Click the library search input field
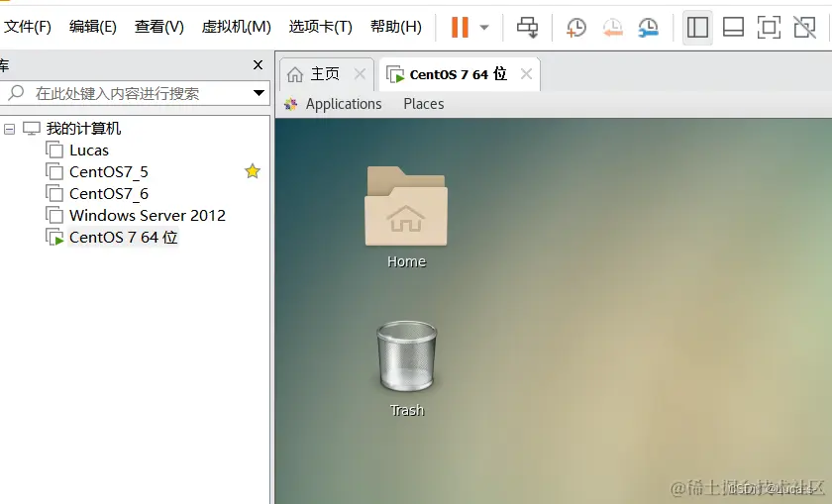The height and width of the screenshot is (504, 832). point(135,93)
